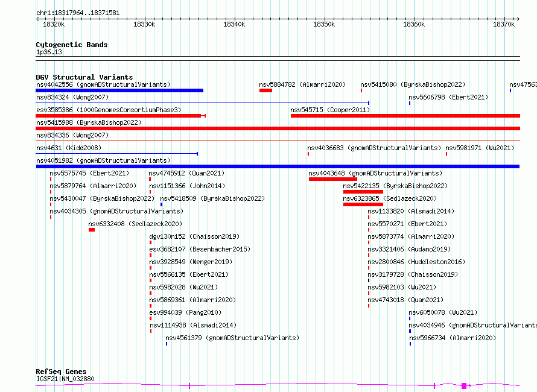
Task: Click the 1p36.13 band label
Action: [x=49, y=52]
